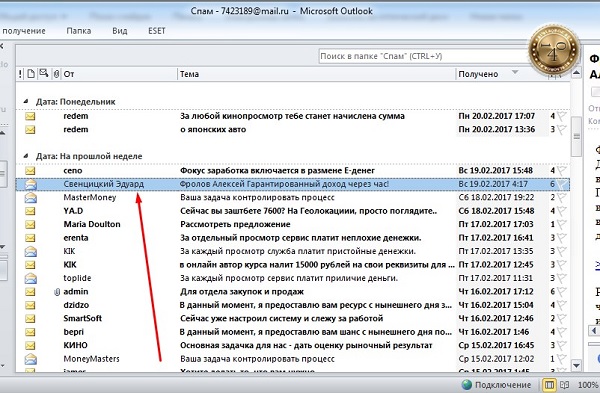Click Подключение status bar label

[503, 385]
